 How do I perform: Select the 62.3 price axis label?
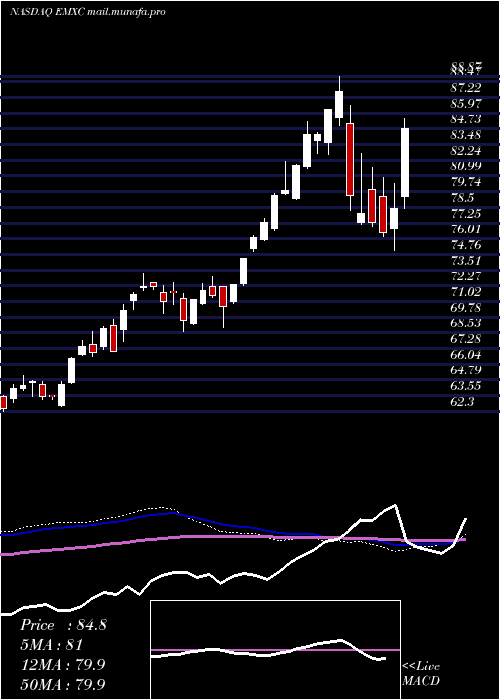462,401
